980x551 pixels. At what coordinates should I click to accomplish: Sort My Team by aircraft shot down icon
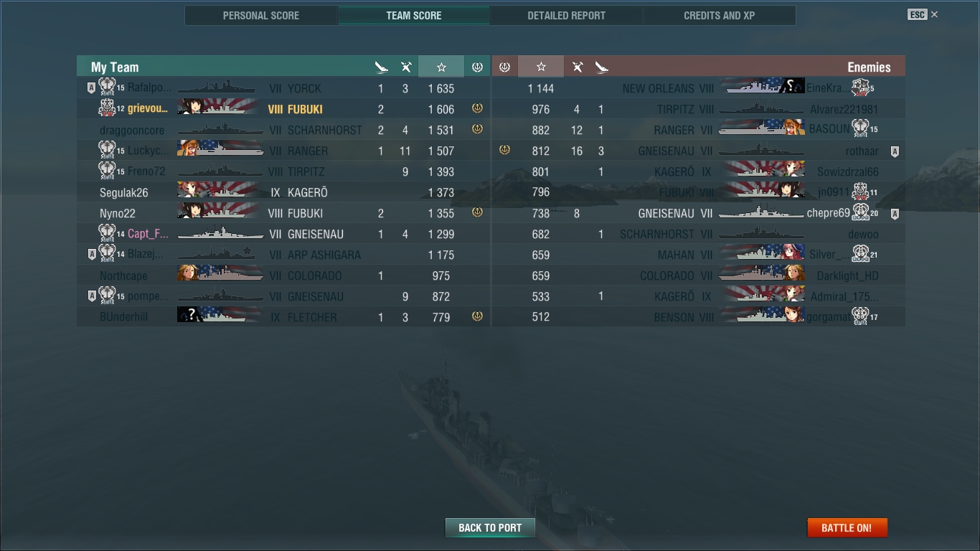point(405,67)
